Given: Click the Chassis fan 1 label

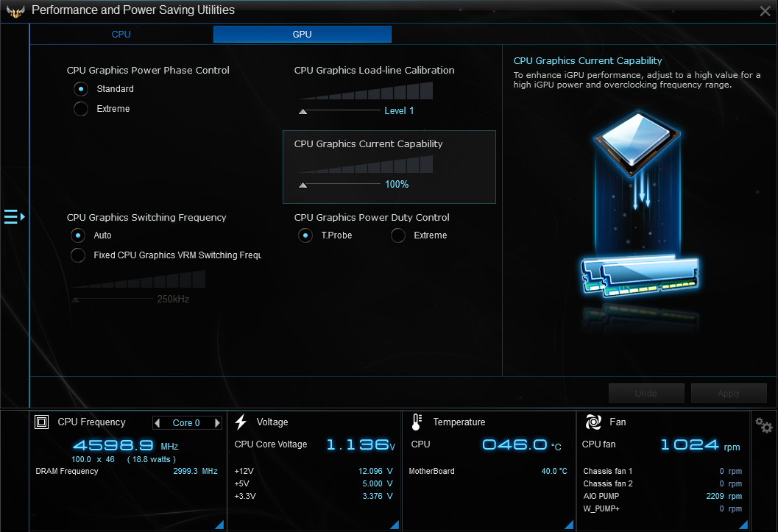Looking at the screenshot, I should click(x=608, y=471).
